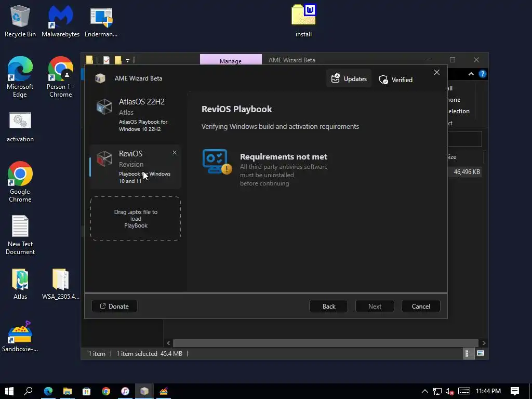
Task: Open iTunes from the taskbar
Action: click(125, 391)
